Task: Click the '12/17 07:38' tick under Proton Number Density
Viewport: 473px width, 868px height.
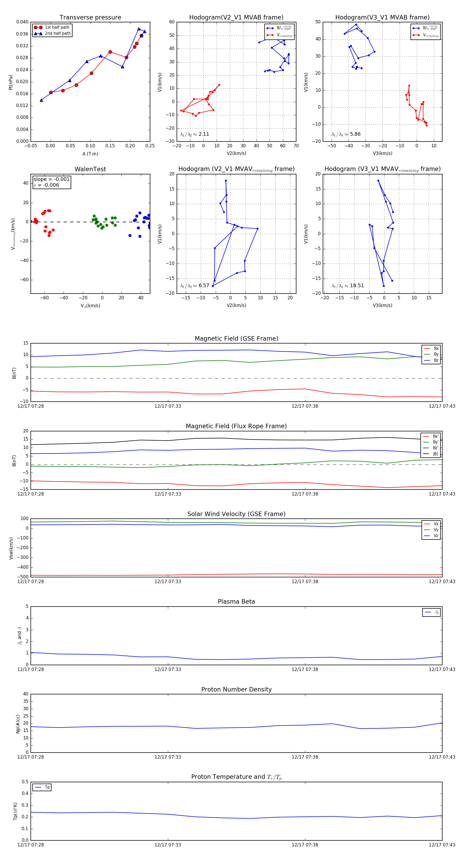Action: point(305,757)
